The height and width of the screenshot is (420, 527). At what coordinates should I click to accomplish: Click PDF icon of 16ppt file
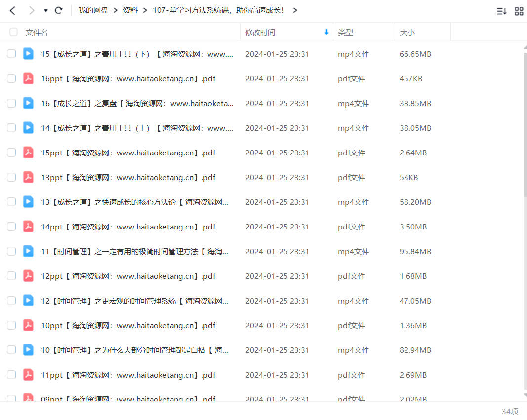click(x=28, y=78)
